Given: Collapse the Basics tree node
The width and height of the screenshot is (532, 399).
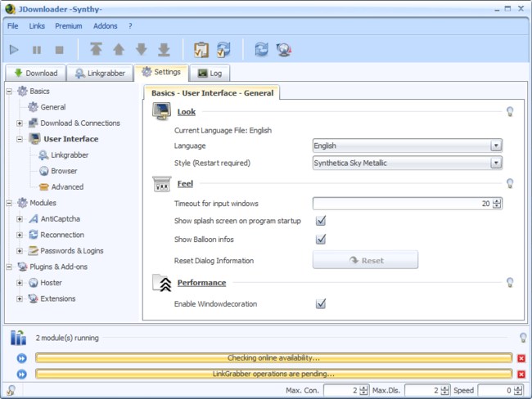Looking at the screenshot, I should 9,92.
